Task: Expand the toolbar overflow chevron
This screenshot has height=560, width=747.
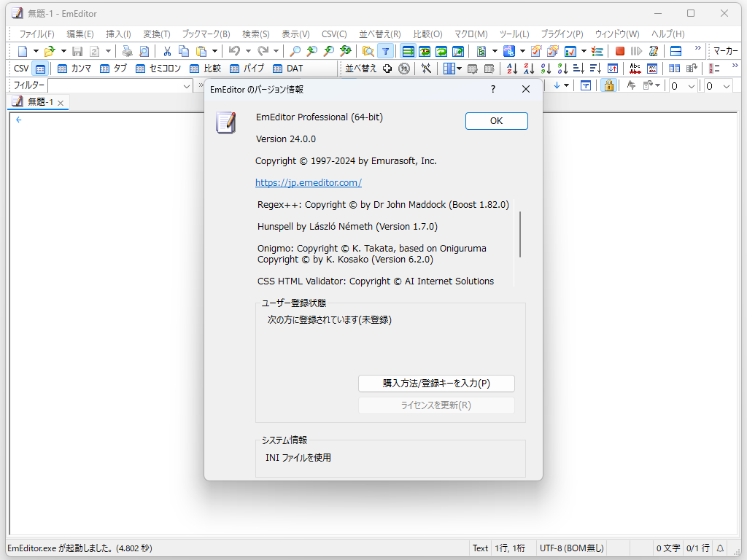Action: pyautogui.click(x=697, y=48)
